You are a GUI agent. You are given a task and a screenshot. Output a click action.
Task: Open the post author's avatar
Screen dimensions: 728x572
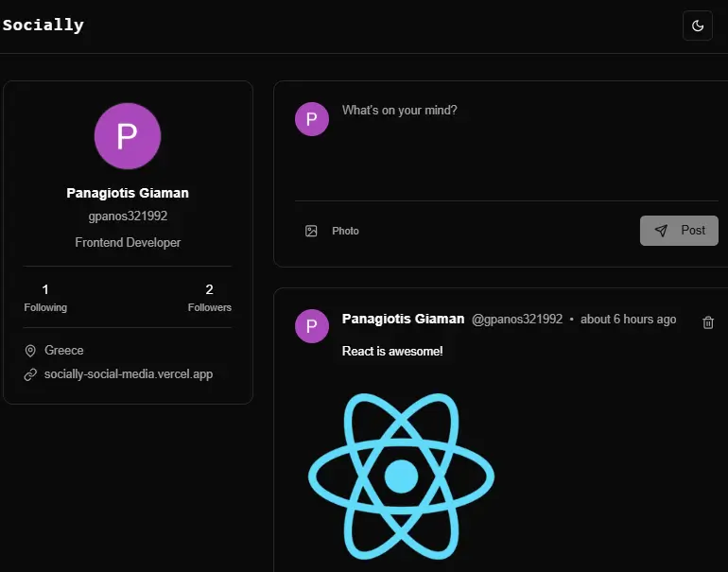pyautogui.click(x=312, y=326)
